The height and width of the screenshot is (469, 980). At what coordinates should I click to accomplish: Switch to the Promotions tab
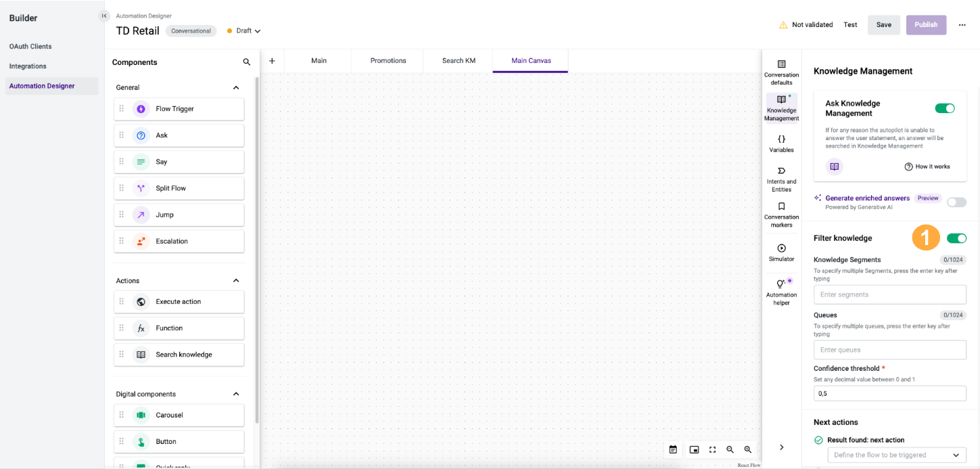coord(388,61)
